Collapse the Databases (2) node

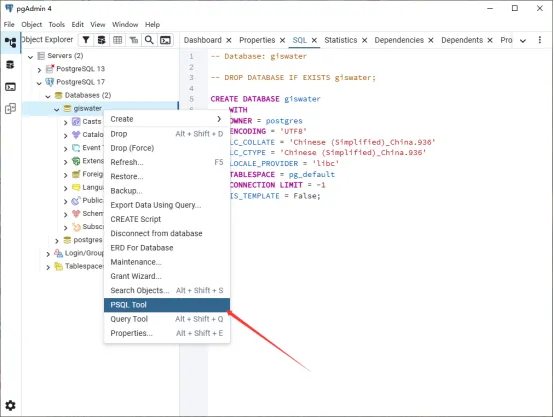click(48, 96)
